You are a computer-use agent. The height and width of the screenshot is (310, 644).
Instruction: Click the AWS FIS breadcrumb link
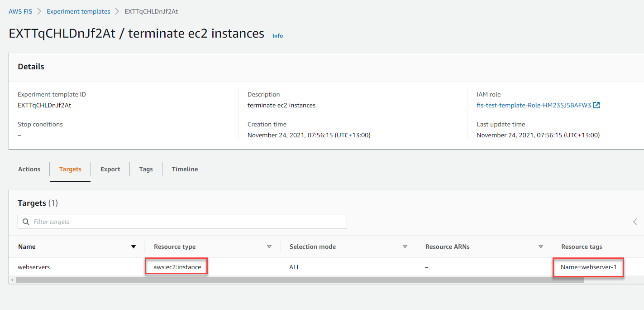[20, 11]
